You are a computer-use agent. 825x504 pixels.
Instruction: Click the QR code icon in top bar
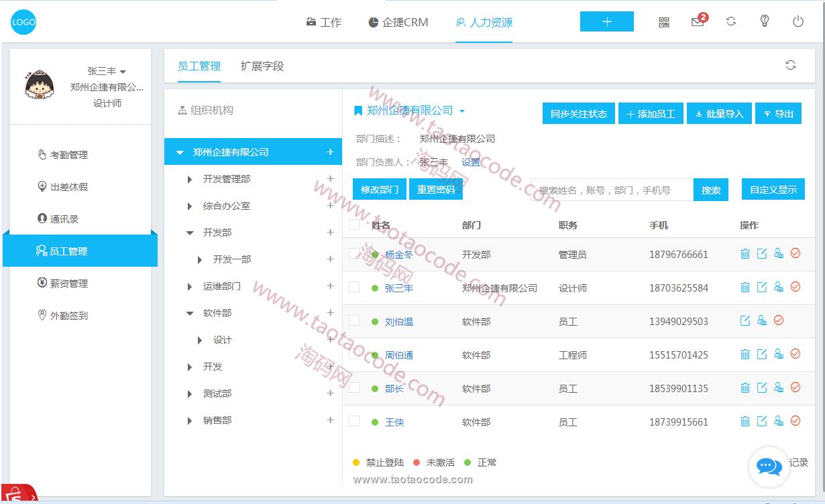(x=664, y=22)
